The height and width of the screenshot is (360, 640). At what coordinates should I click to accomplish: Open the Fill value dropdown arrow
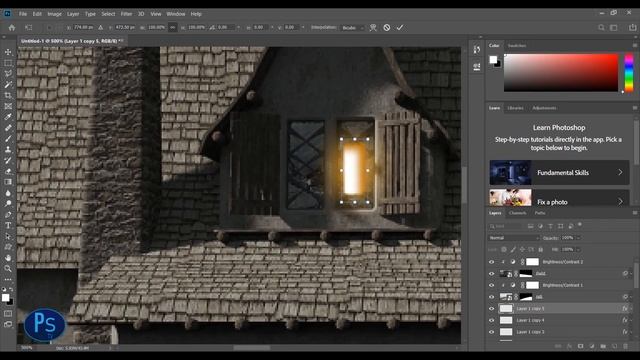(578, 249)
